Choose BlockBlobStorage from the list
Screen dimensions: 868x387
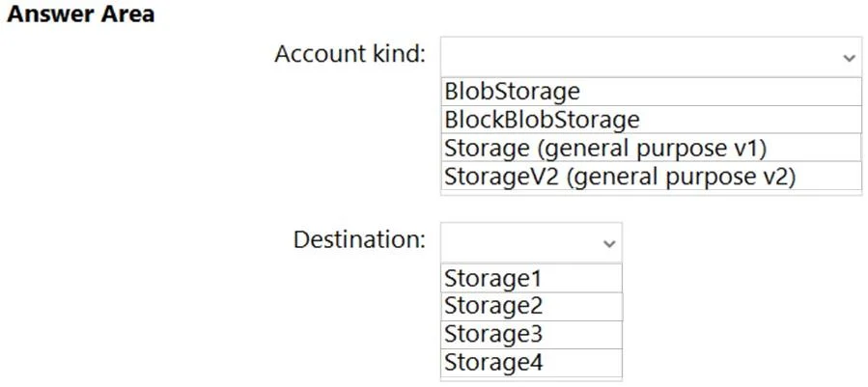pyautogui.click(x=651, y=120)
